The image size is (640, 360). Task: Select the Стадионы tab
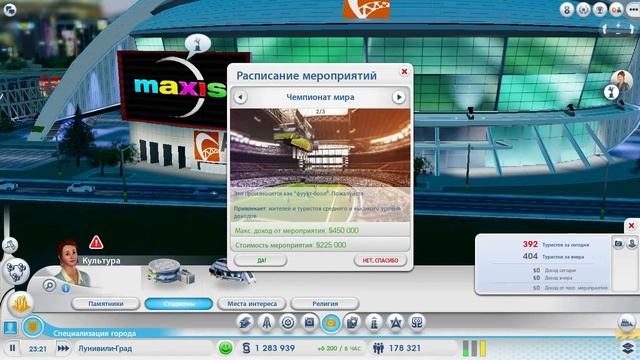point(179,304)
